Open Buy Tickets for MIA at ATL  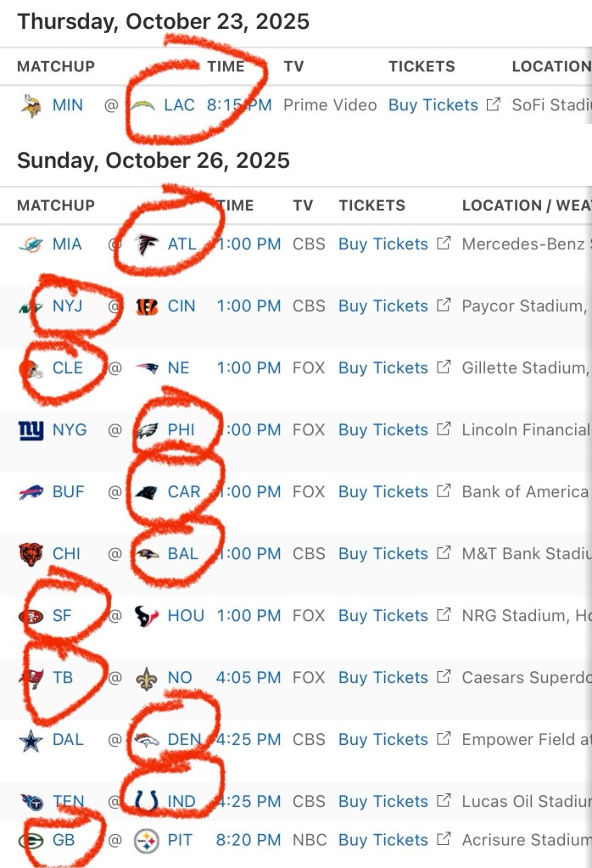point(383,244)
